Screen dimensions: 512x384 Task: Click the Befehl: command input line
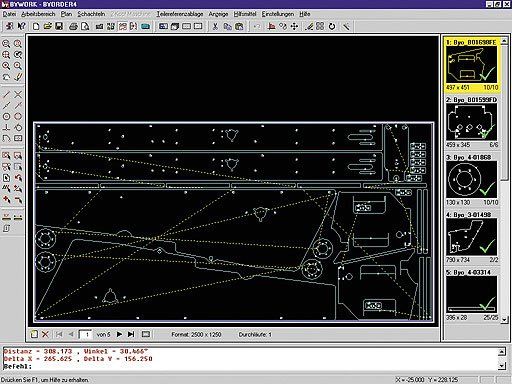coord(250,366)
